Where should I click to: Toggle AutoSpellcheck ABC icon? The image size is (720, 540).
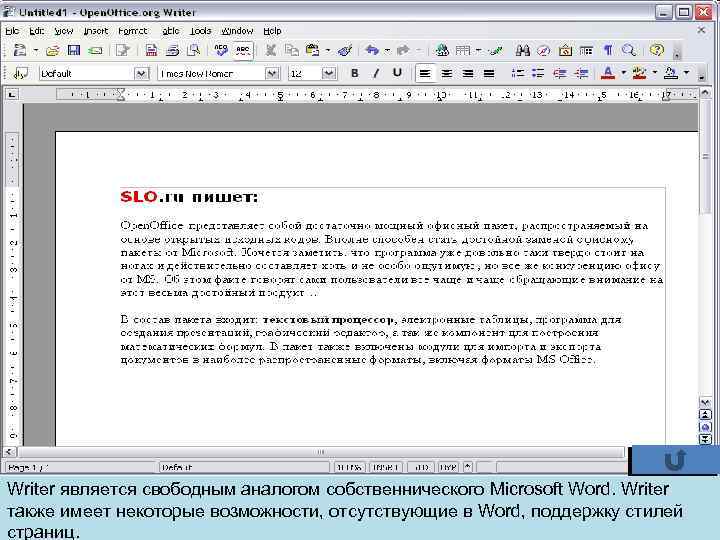pyautogui.click(x=242, y=50)
